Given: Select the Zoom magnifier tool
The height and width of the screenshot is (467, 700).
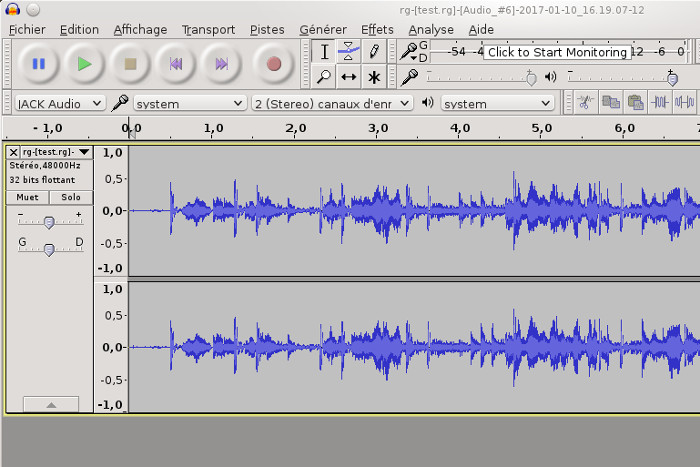Looking at the screenshot, I should pyautogui.click(x=324, y=77).
